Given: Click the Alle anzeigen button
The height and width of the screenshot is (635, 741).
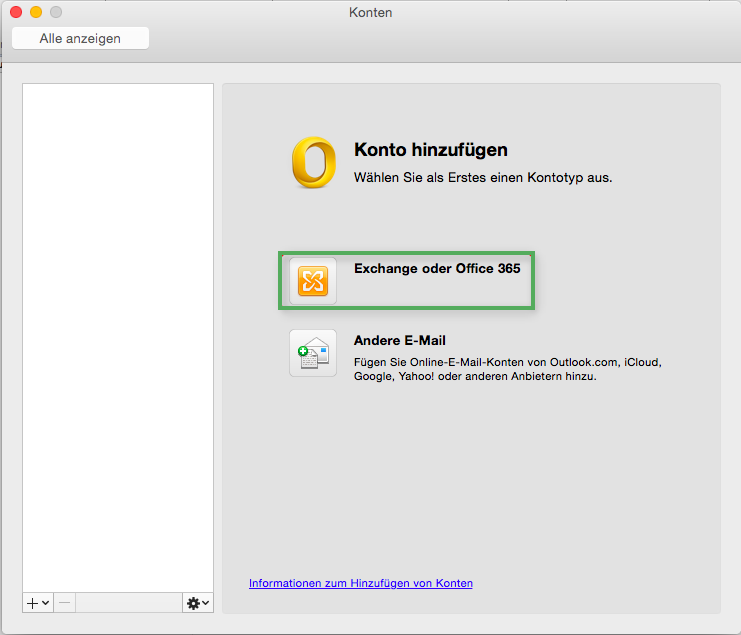Looking at the screenshot, I should (x=80, y=38).
